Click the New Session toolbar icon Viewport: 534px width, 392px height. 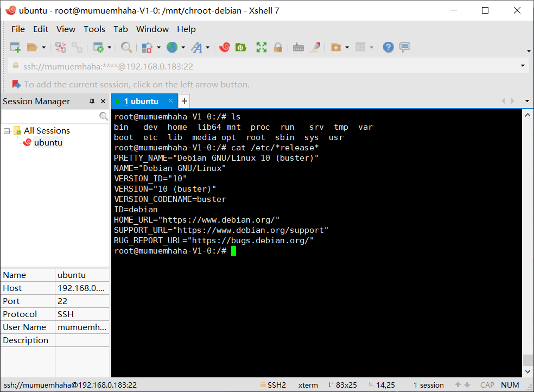coord(15,47)
